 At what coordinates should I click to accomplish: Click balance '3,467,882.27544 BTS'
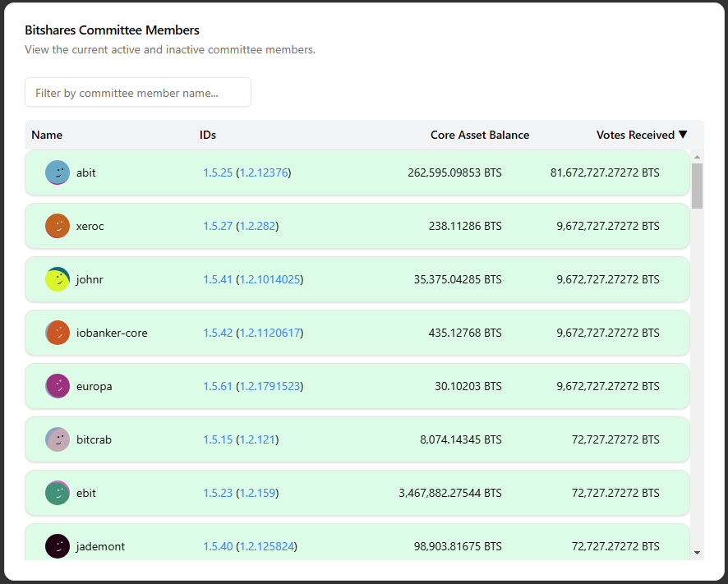[x=450, y=493]
